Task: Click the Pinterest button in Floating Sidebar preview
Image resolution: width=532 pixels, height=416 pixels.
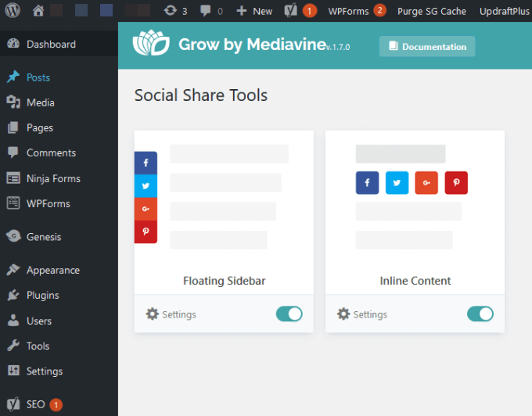Action: coord(146,232)
